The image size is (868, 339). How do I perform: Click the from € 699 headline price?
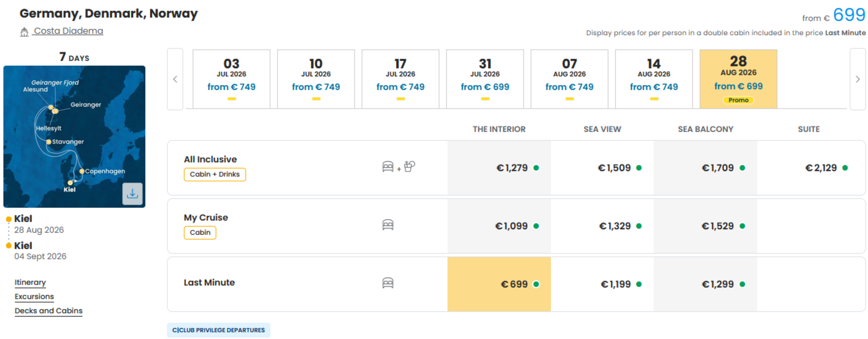[x=834, y=15]
